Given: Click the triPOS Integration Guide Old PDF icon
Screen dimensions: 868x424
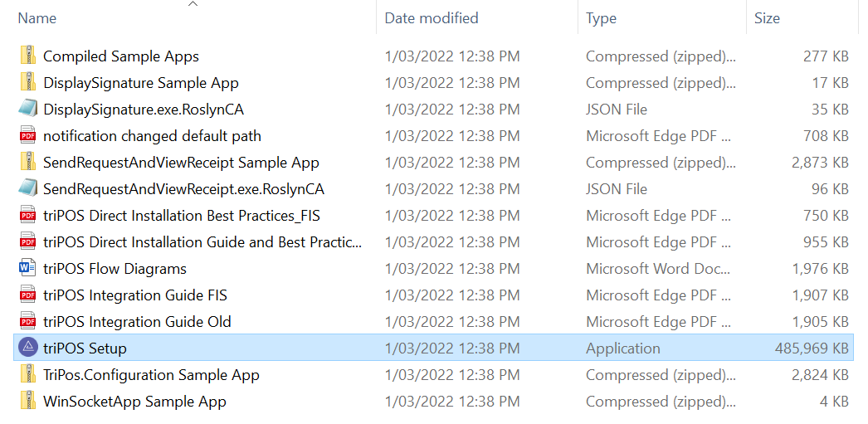Looking at the screenshot, I should tap(27, 322).
